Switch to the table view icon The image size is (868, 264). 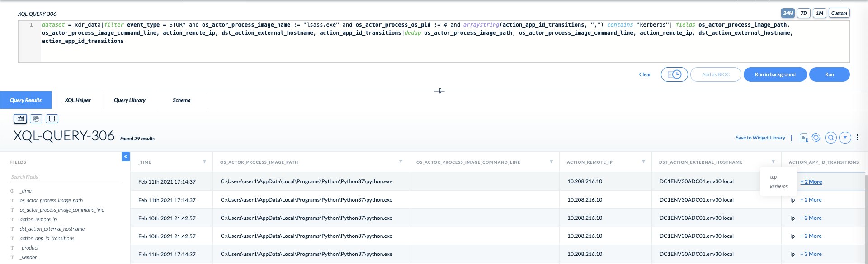pyautogui.click(x=20, y=119)
